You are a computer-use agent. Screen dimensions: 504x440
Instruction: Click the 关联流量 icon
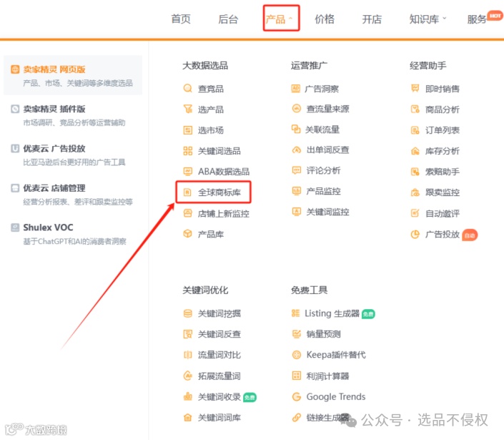click(x=296, y=129)
